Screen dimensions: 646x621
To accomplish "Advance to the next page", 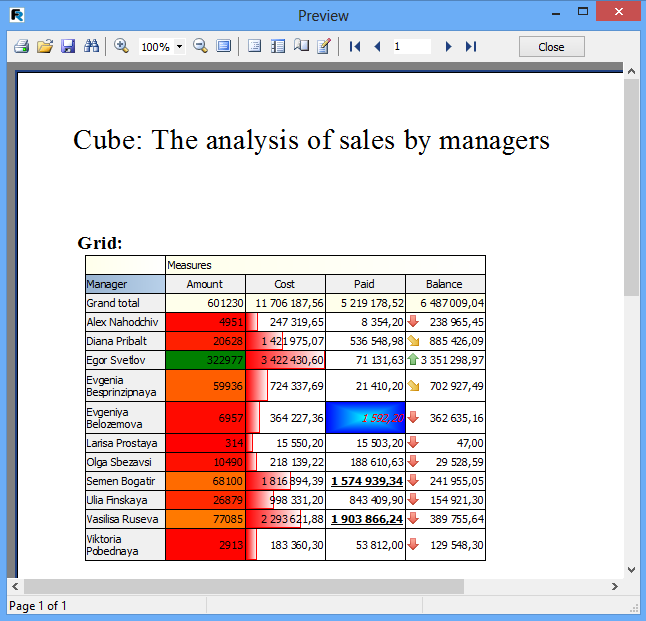I will point(448,47).
